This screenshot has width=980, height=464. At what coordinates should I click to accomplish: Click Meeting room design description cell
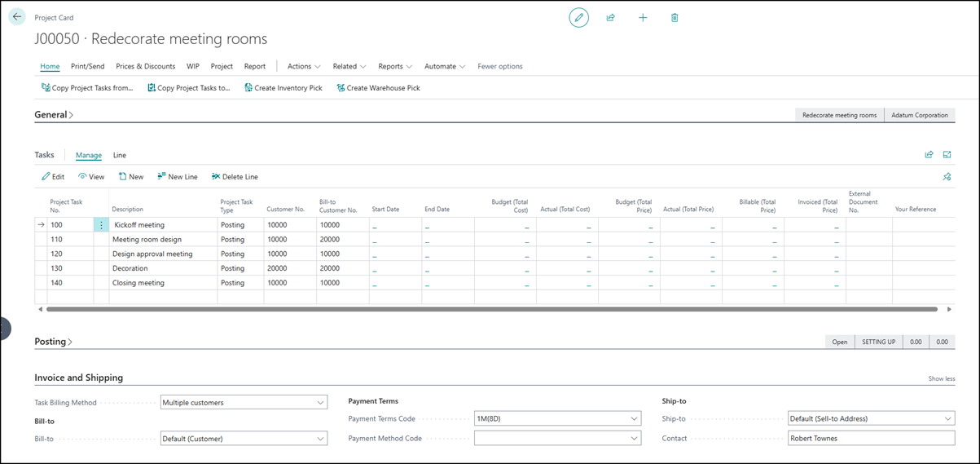click(x=163, y=240)
